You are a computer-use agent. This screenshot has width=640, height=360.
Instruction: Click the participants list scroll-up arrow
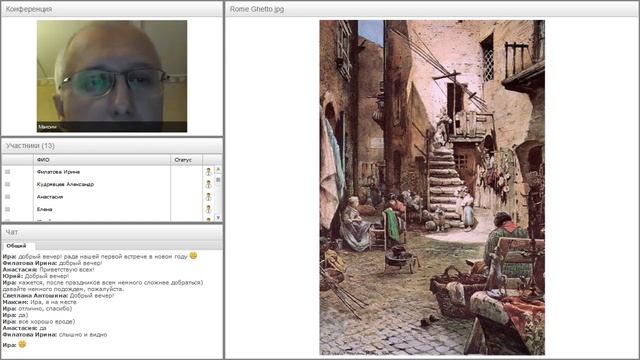pyautogui.click(x=218, y=169)
